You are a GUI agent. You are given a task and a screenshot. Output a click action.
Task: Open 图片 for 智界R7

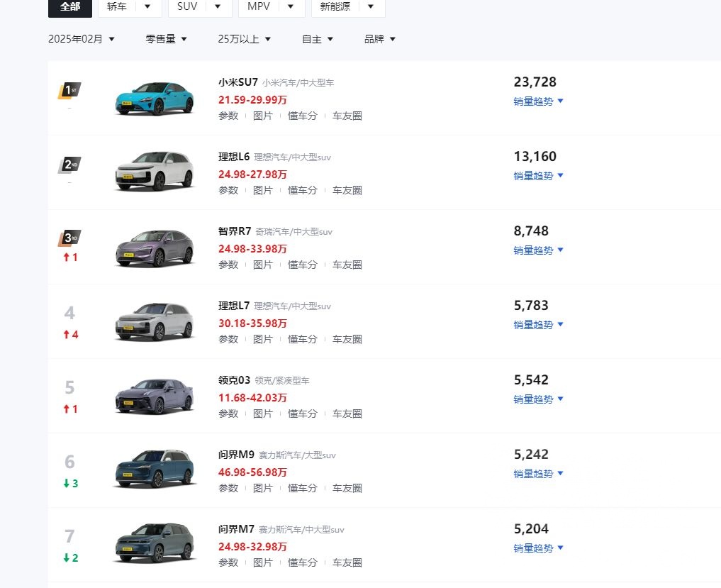pyautogui.click(x=263, y=265)
